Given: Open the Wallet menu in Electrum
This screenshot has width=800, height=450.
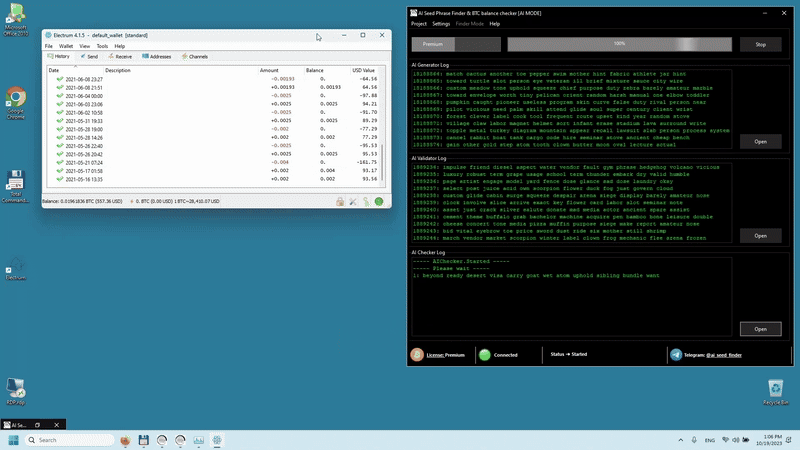Looking at the screenshot, I should (x=66, y=46).
